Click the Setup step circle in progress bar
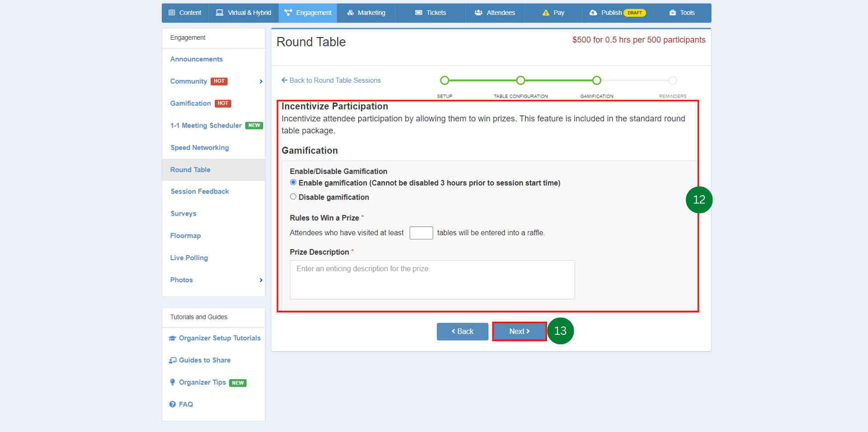Image resolution: width=868 pixels, height=432 pixels. (x=444, y=81)
